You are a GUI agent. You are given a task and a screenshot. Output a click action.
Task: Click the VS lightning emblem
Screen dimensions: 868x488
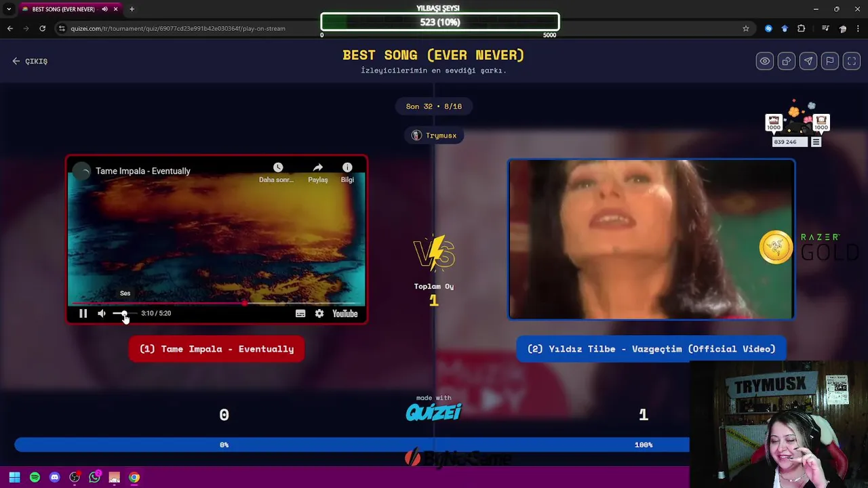(x=434, y=253)
